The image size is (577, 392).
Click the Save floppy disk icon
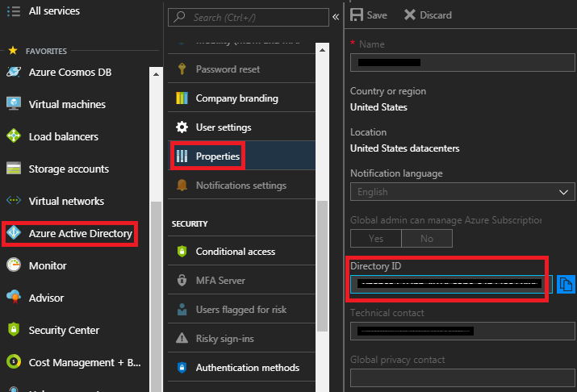(357, 15)
